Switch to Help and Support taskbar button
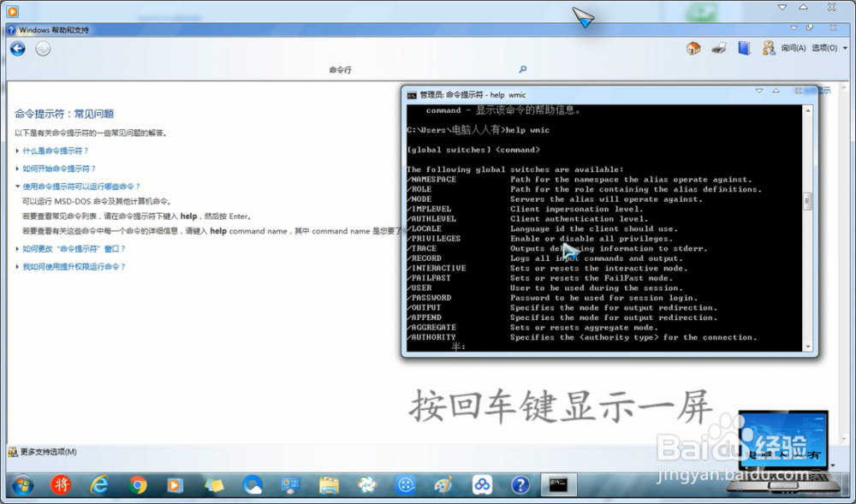This screenshot has width=856, height=504. pos(520,484)
